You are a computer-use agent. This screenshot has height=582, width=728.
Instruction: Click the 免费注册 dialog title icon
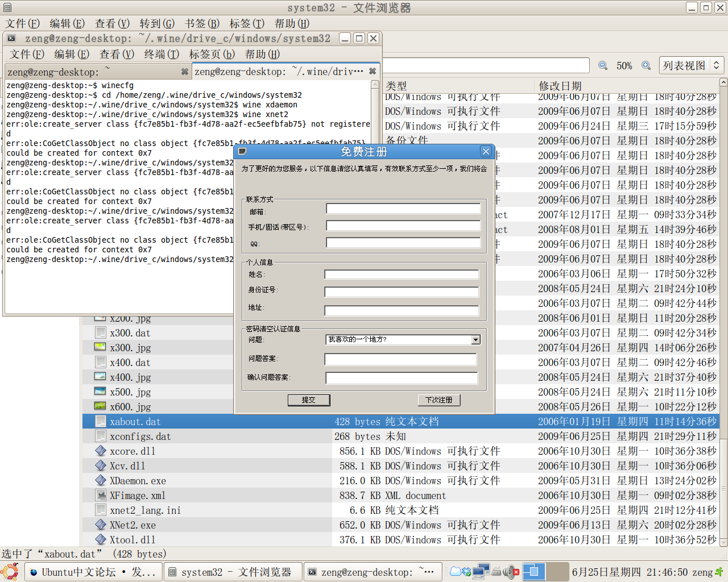tap(242, 151)
